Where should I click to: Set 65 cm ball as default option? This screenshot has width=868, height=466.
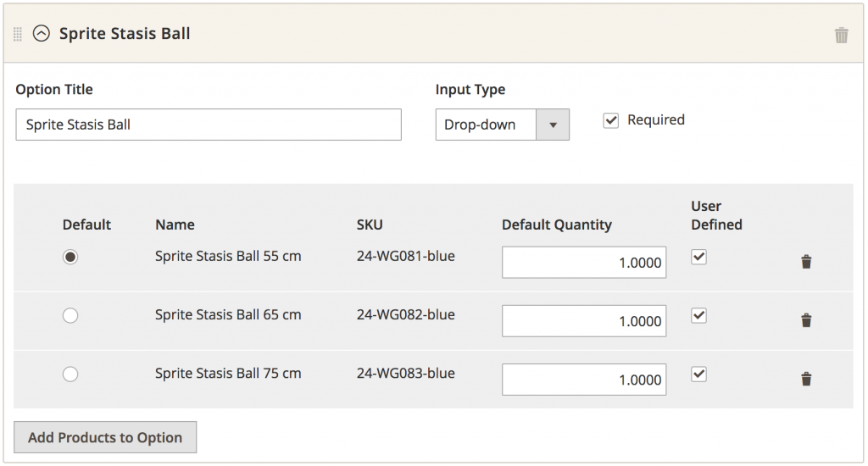click(70, 315)
